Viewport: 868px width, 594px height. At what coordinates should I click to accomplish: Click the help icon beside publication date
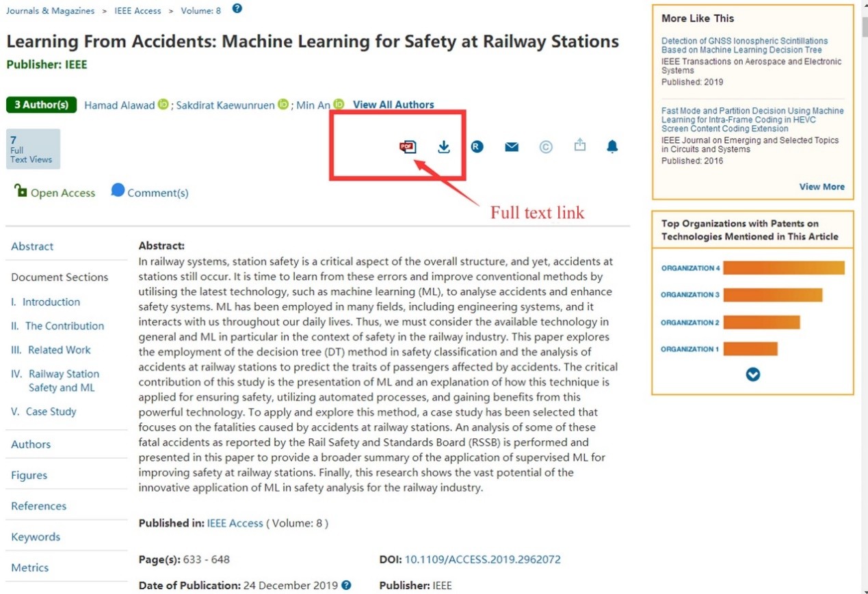(347, 585)
